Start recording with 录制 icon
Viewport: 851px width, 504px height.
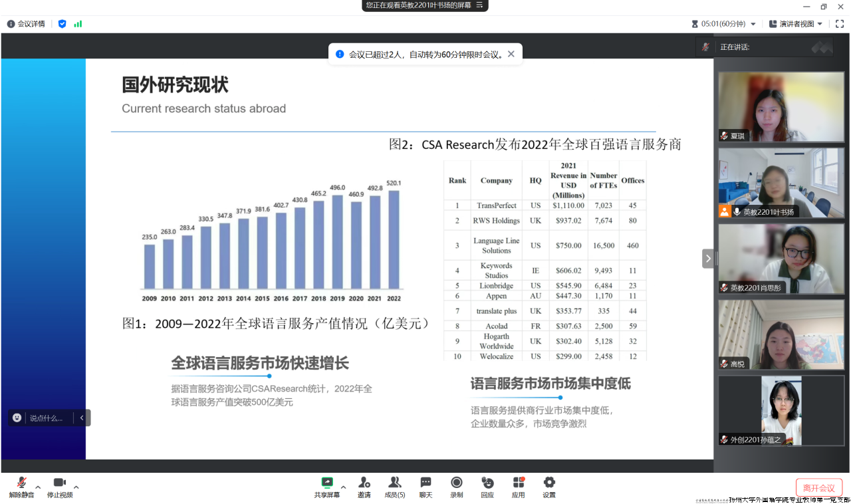[456, 485]
